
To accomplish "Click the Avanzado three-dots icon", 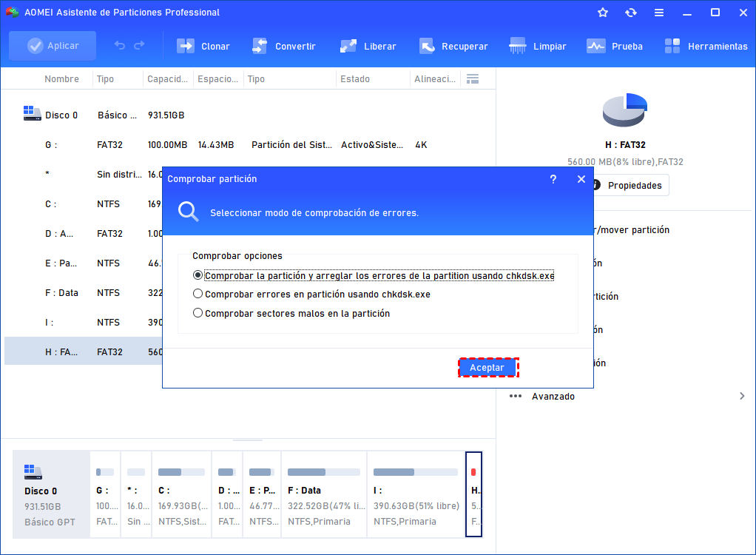I will coord(516,397).
